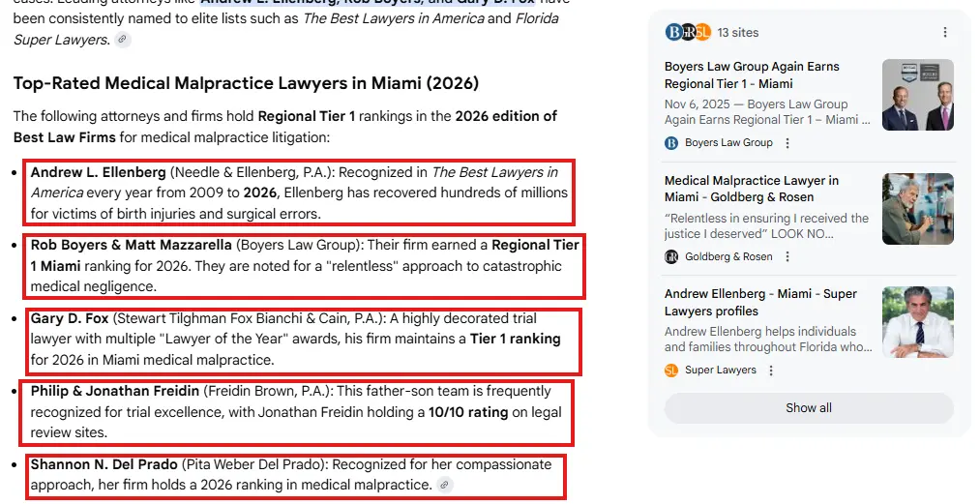980x504 pixels.
Task: Click the link icon after Florida Super Lawyers
Action: coord(123,40)
